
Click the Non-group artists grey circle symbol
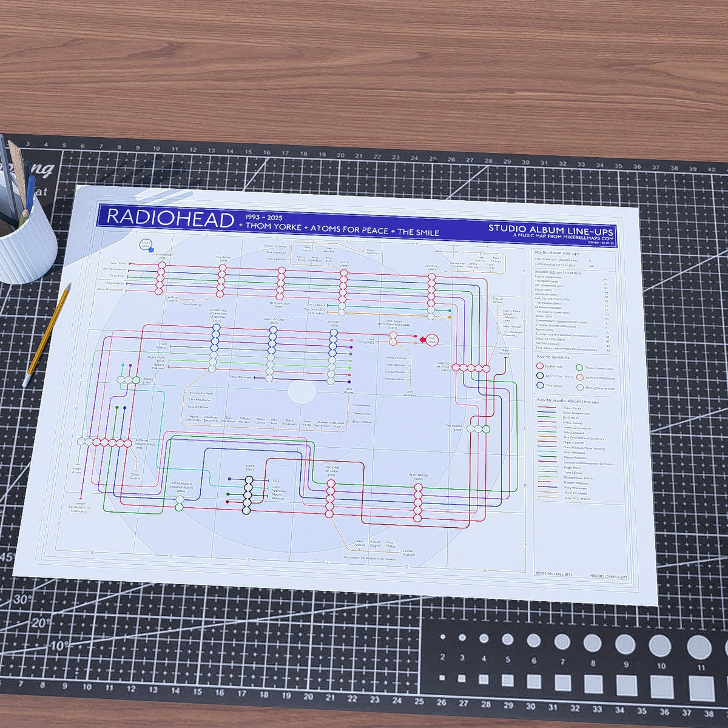click(x=580, y=387)
